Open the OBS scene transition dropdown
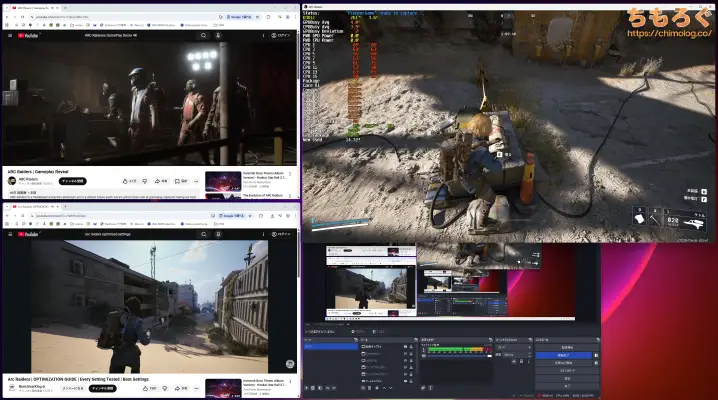Image resolution: width=718 pixels, height=400 pixels. (512, 347)
